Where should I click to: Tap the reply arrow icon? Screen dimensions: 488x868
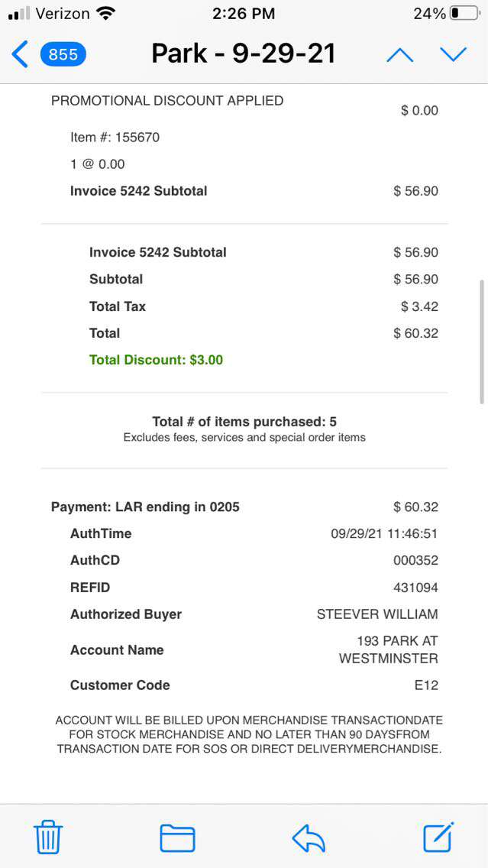[309, 837]
